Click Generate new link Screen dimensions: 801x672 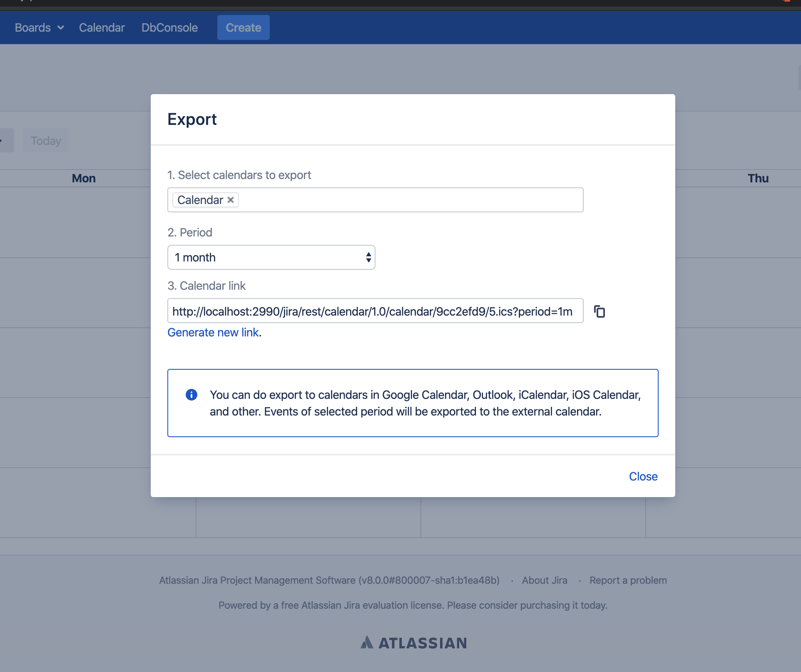[x=213, y=332]
